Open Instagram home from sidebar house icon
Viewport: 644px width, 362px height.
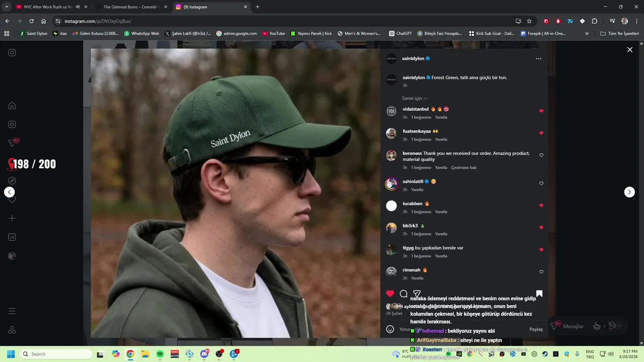(12, 106)
